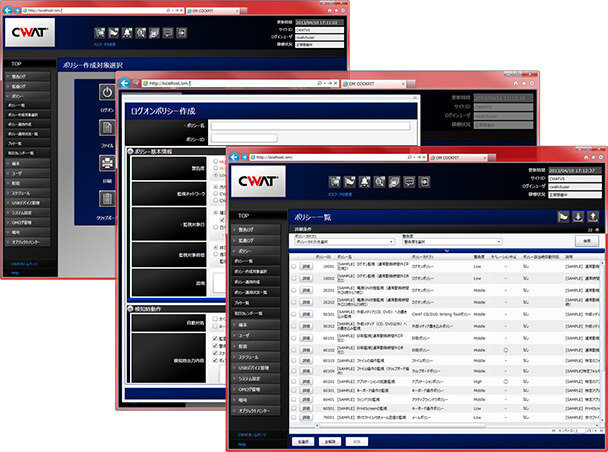Open the CWATホームページ link in the ポリシー一覧 window

[252, 435]
